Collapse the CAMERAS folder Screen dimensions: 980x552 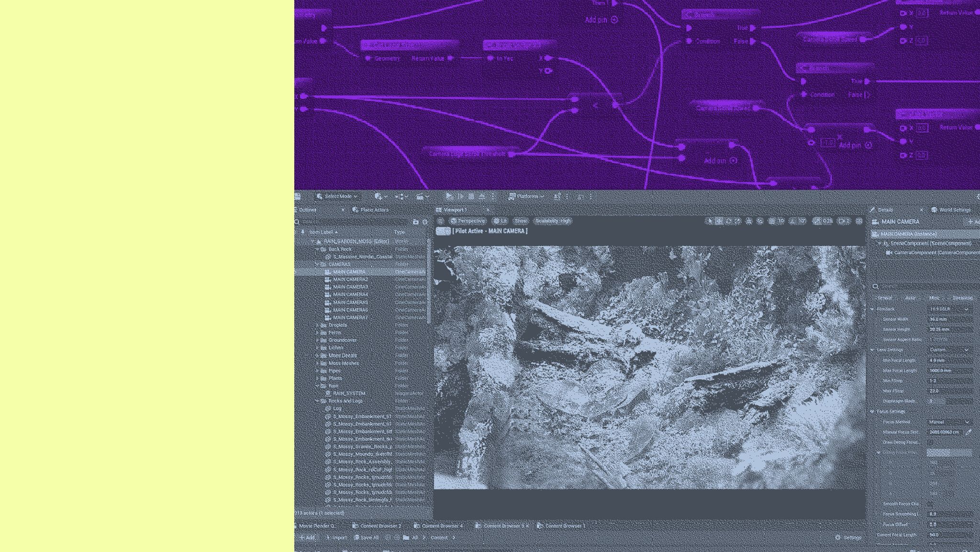(317, 264)
